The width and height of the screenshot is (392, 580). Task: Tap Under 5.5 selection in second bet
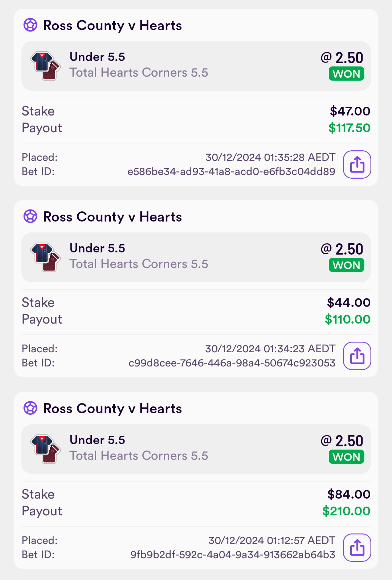click(x=97, y=248)
